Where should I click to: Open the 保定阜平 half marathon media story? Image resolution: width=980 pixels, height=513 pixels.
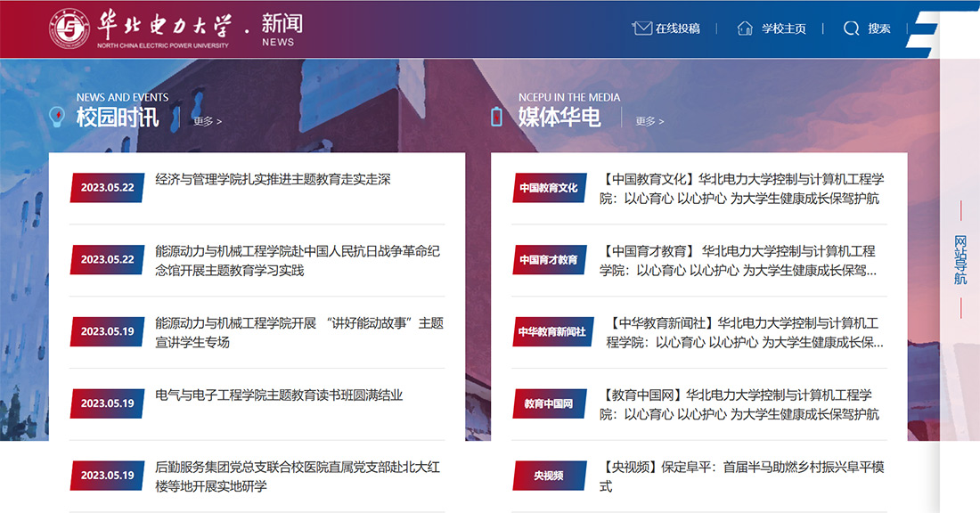point(741,476)
